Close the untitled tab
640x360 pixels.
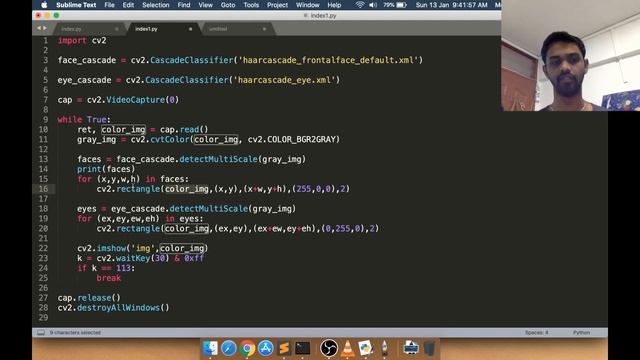(264, 29)
